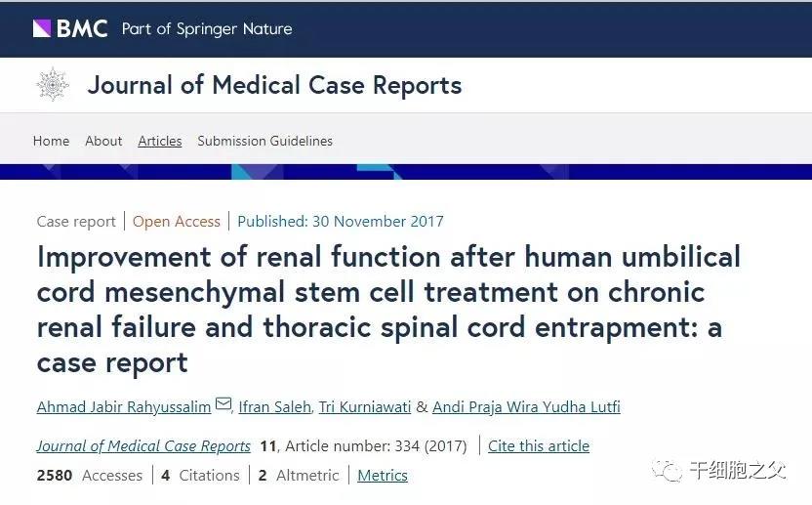Screen dimensions: 812x505
Task: Click the Cite this article link
Action: coord(539,446)
